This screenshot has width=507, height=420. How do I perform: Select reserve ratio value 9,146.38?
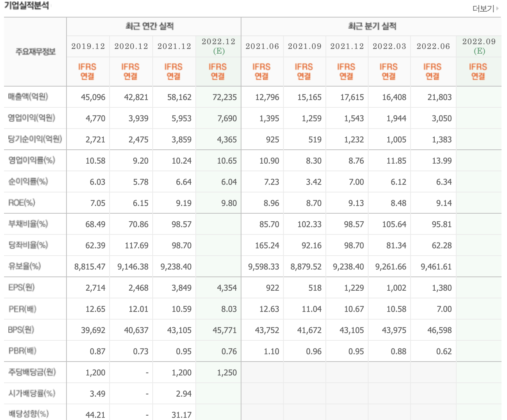[133, 267]
